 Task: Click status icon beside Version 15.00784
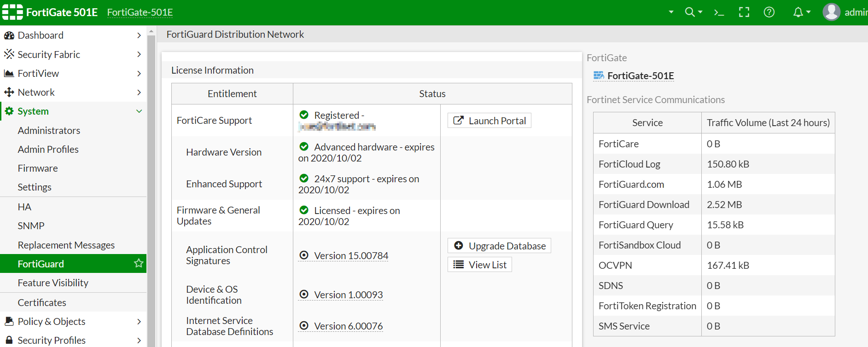click(x=304, y=255)
